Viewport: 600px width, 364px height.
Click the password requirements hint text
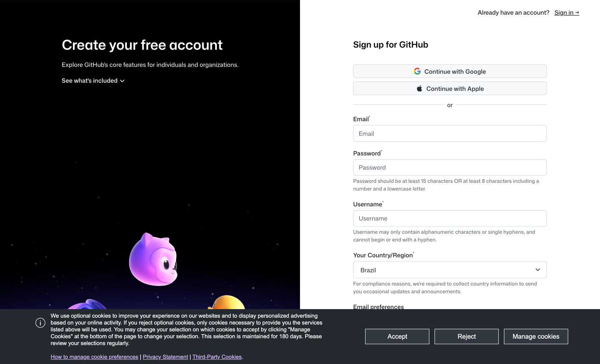[x=446, y=185]
